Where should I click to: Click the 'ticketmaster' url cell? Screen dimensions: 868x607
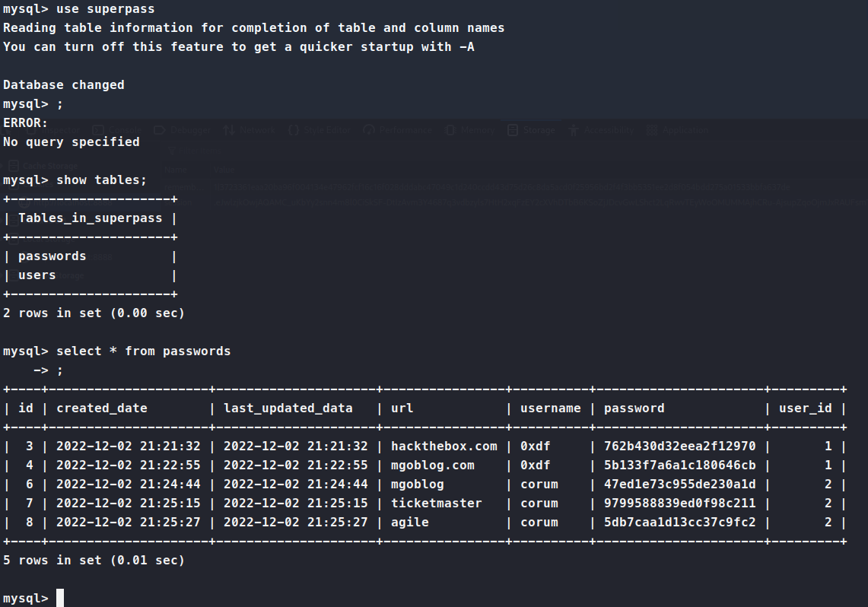click(436, 504)
